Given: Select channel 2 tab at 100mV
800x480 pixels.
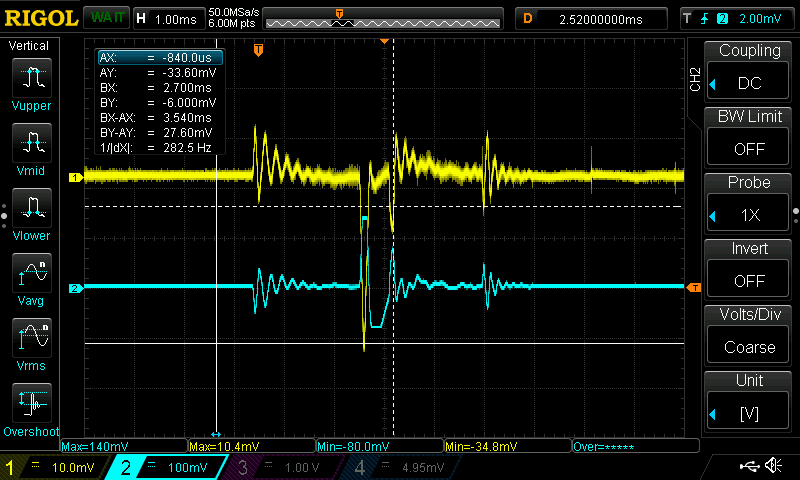Looking at the screenshot, I should point(167,467).
